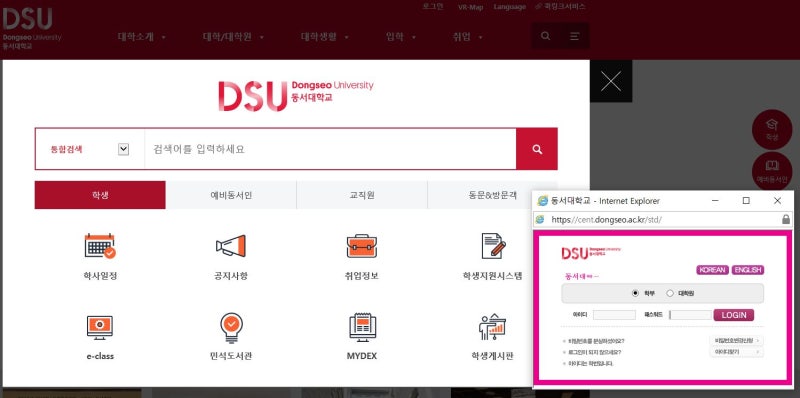Click the padlock icon in IE address bar
The width and height of the screenshot is (800, 398).
(786, 219)
